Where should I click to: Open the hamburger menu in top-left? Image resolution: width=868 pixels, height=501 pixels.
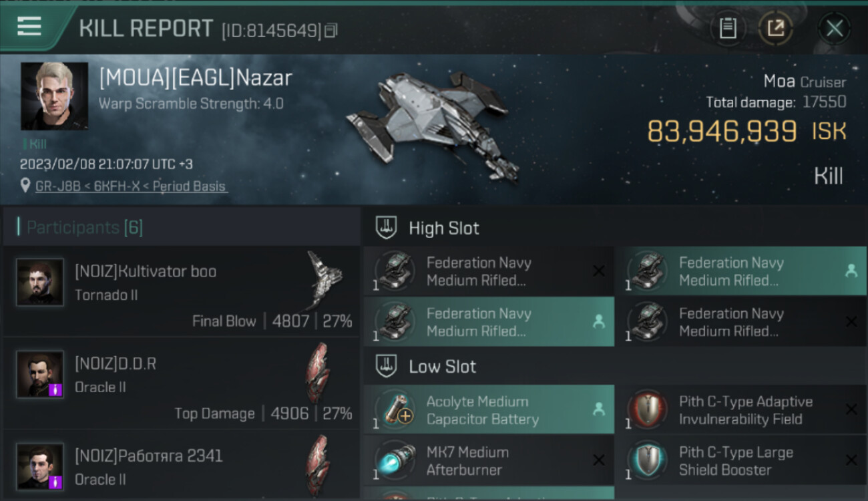pos(29,27)
